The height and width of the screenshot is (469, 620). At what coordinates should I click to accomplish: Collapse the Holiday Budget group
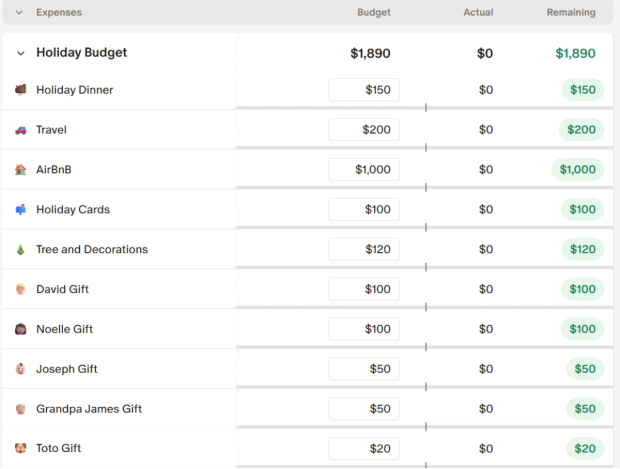tap(20, 54)
